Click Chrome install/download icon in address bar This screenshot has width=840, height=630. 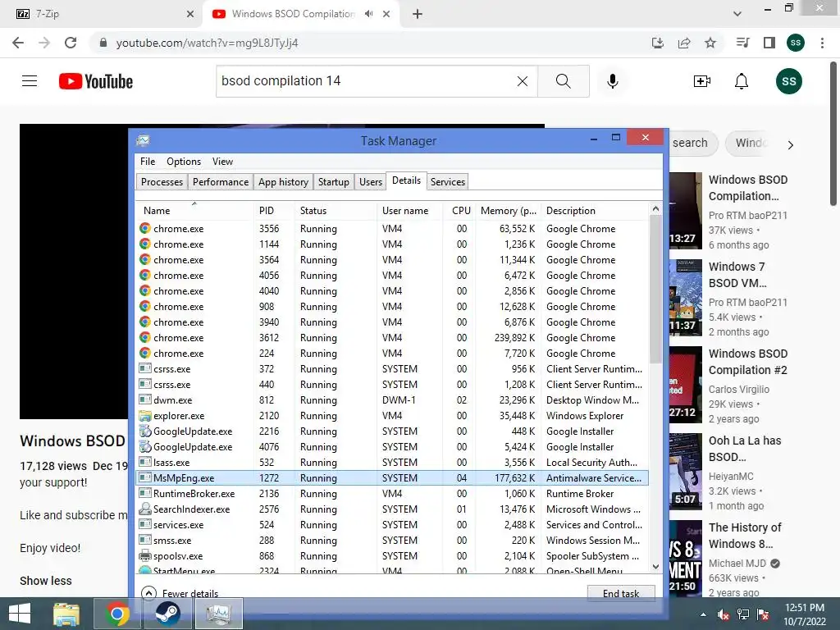click(658, 43)
